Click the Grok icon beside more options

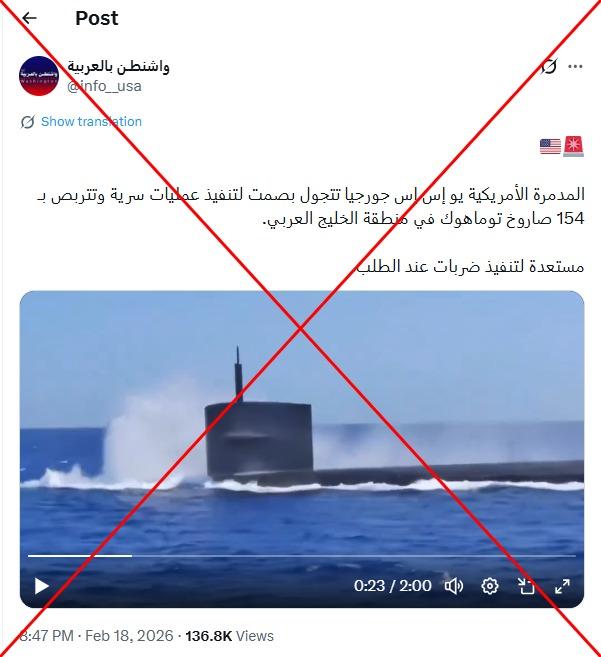tap(549, 66)
